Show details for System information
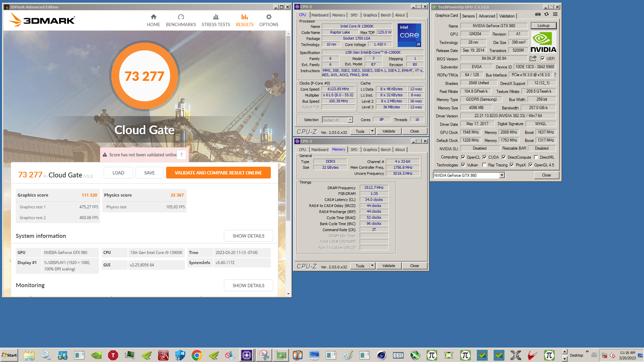The height and width of the screenshot is (362, 644). click(x=248, y=236)
